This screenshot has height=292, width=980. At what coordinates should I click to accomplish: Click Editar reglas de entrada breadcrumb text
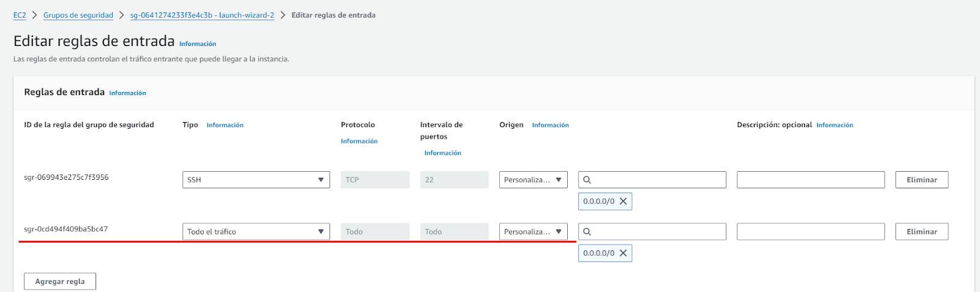333,15
